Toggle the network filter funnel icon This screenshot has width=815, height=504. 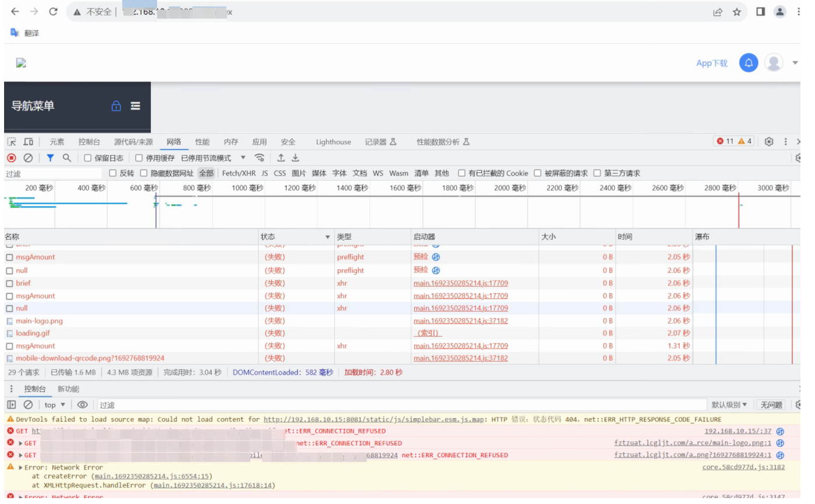pyautogui.click(x=50, y=158)
